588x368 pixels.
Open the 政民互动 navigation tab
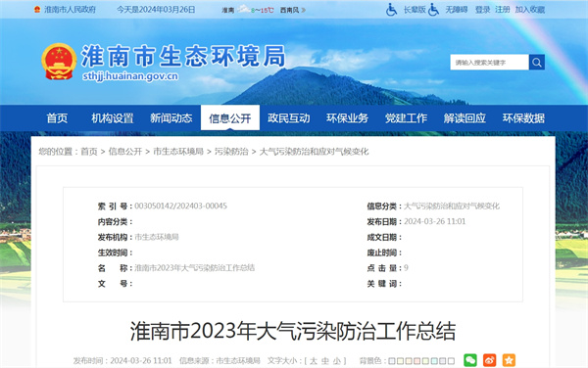[289, 118]
